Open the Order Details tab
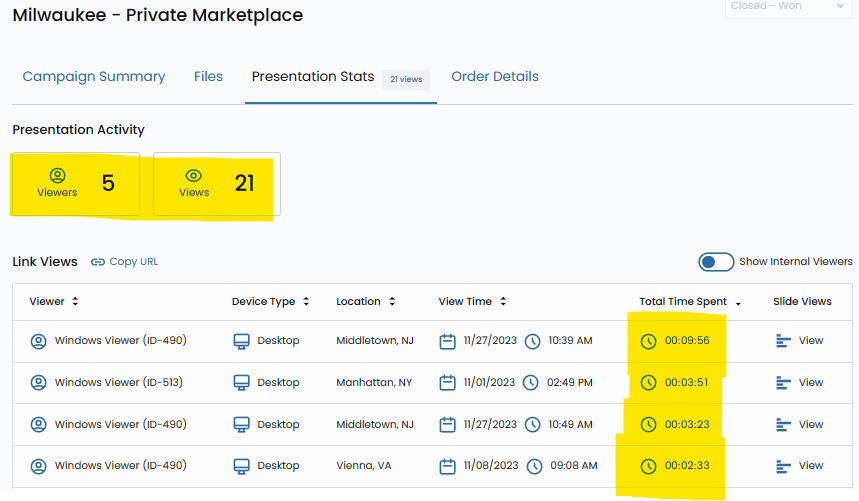 [x=495, y=77]
